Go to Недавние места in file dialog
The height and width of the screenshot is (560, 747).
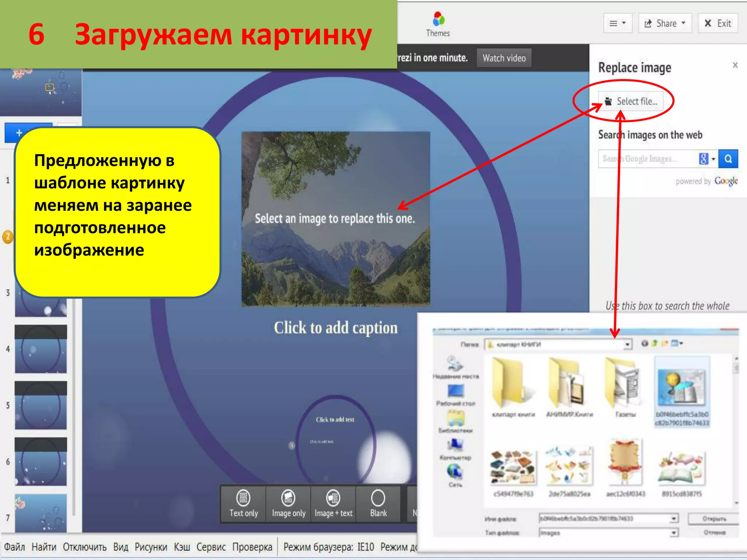click(456, 367)
